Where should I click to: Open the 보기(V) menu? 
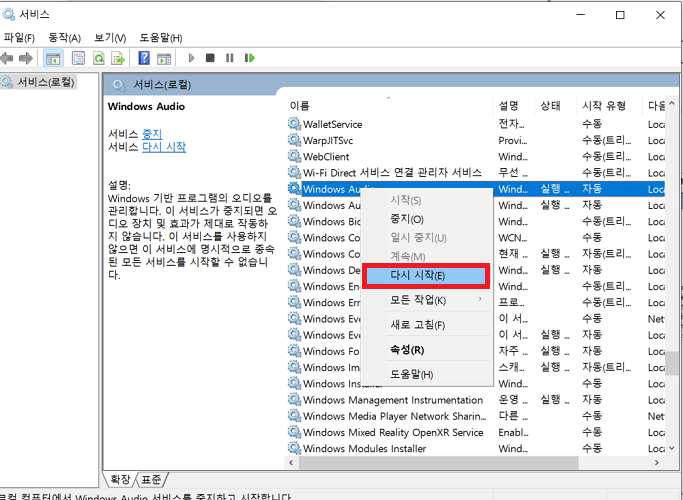click(x=110, y=38)
